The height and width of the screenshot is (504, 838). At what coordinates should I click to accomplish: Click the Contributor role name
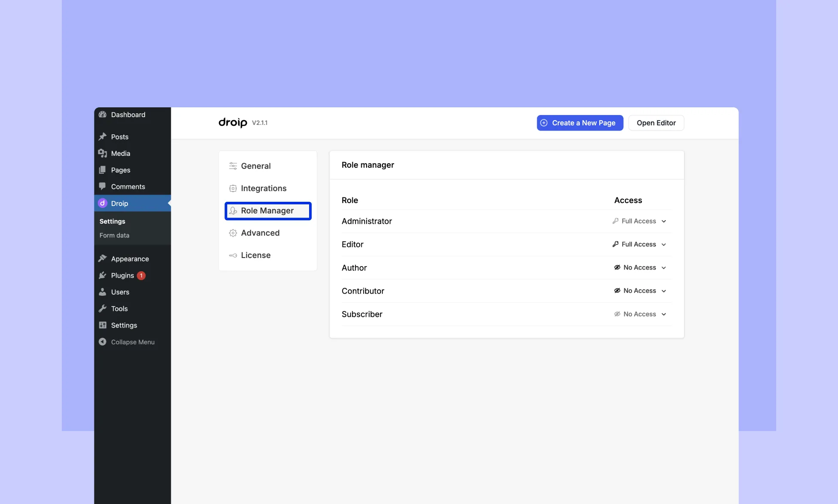coord(363,291)
